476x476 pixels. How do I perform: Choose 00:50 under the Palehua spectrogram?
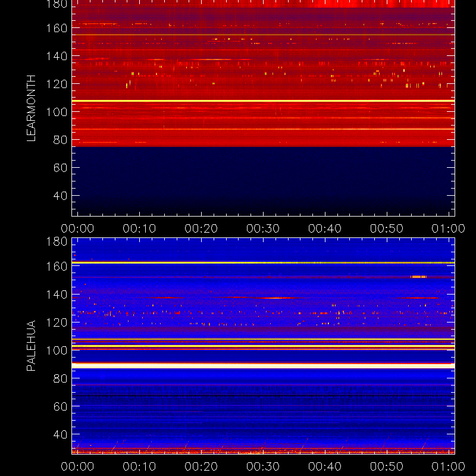pos(387,466)
